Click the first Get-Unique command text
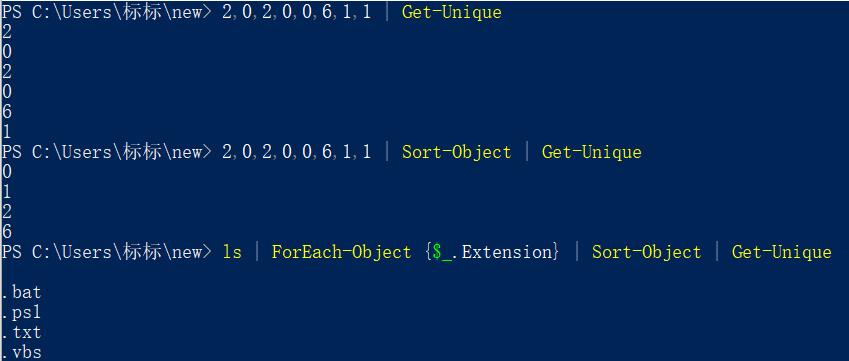 coord(452,12)
